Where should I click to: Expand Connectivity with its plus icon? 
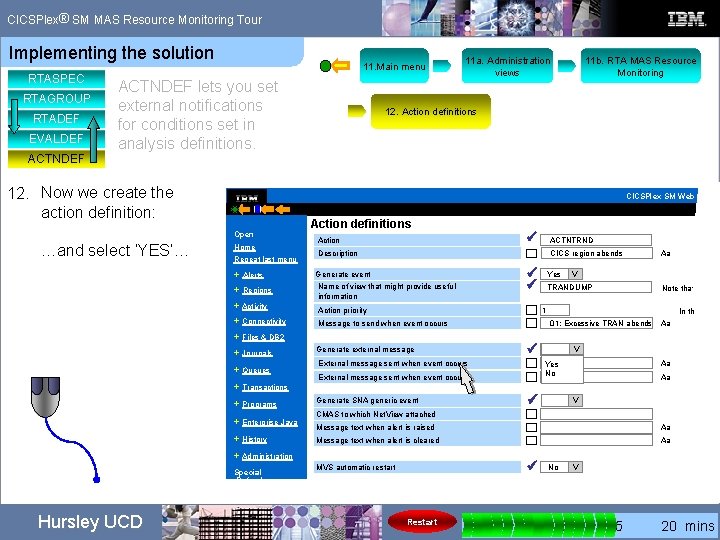coord(236,321)
